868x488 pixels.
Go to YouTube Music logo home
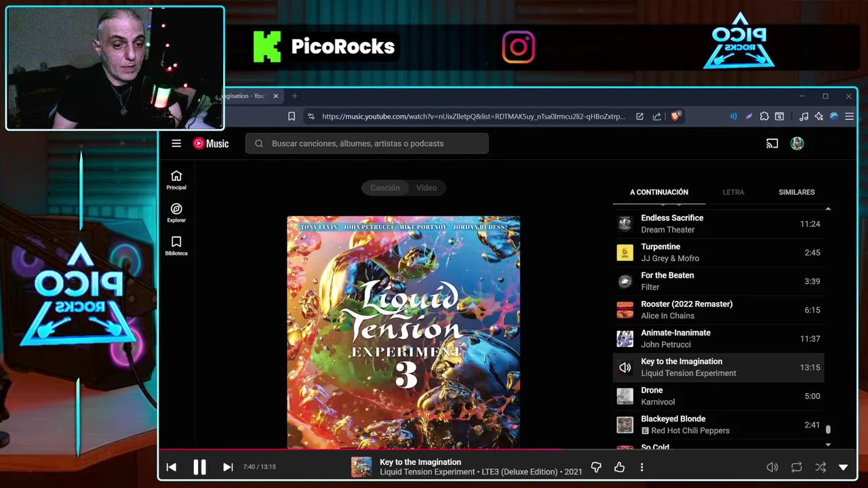(x=211, y=144)
